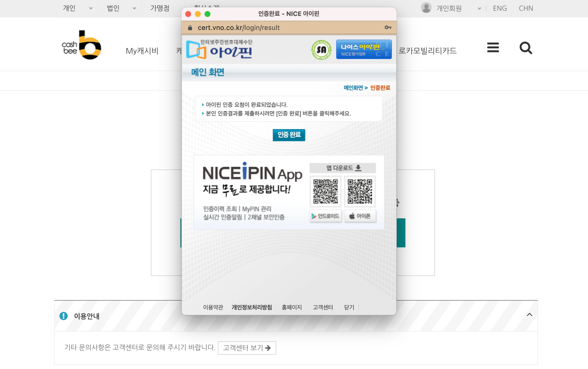Screen dimensions: 588x369
Task: Switch language to CHN
Action: click(526, 8)
